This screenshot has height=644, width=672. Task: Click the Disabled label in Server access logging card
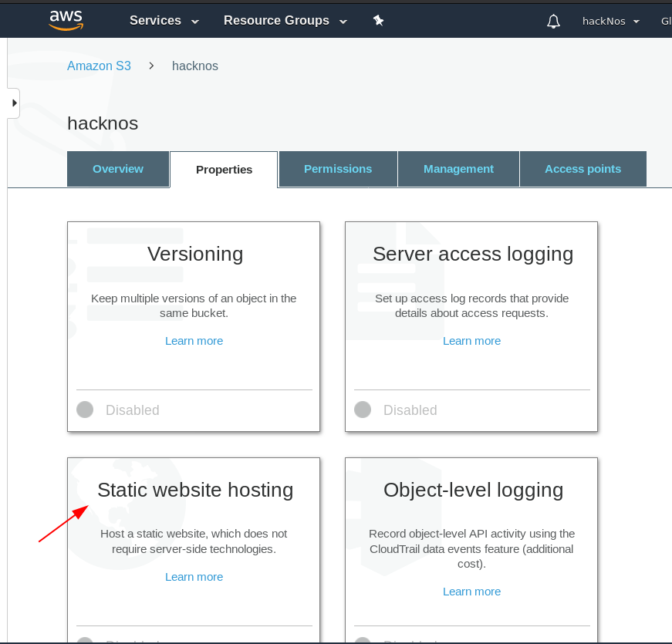tap(410, 410)
